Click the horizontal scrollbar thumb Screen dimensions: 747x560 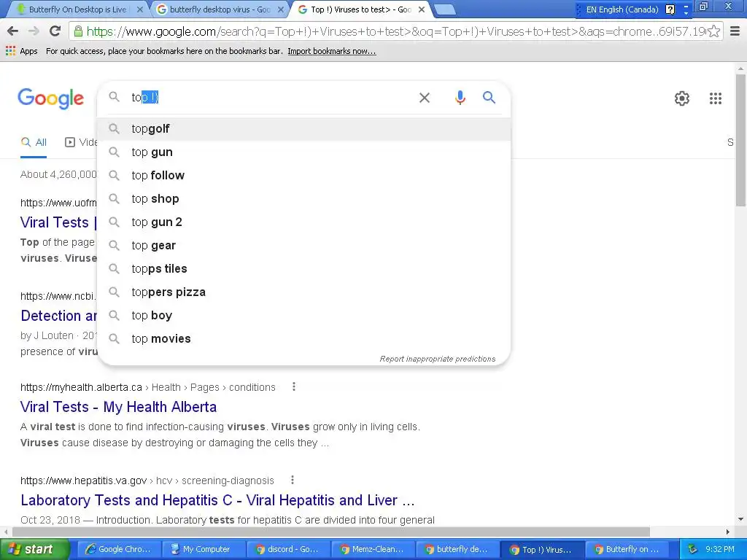pos(331,532)
